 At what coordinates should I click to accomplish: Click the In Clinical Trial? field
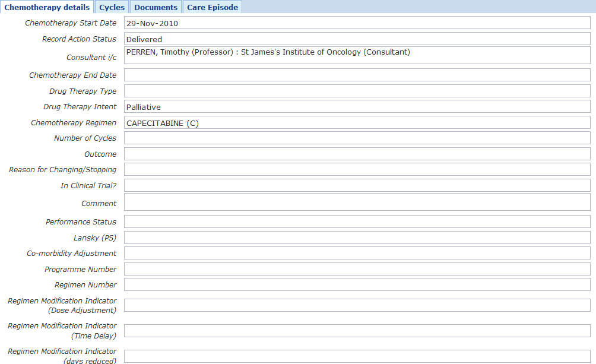click(x=357, y=186)
